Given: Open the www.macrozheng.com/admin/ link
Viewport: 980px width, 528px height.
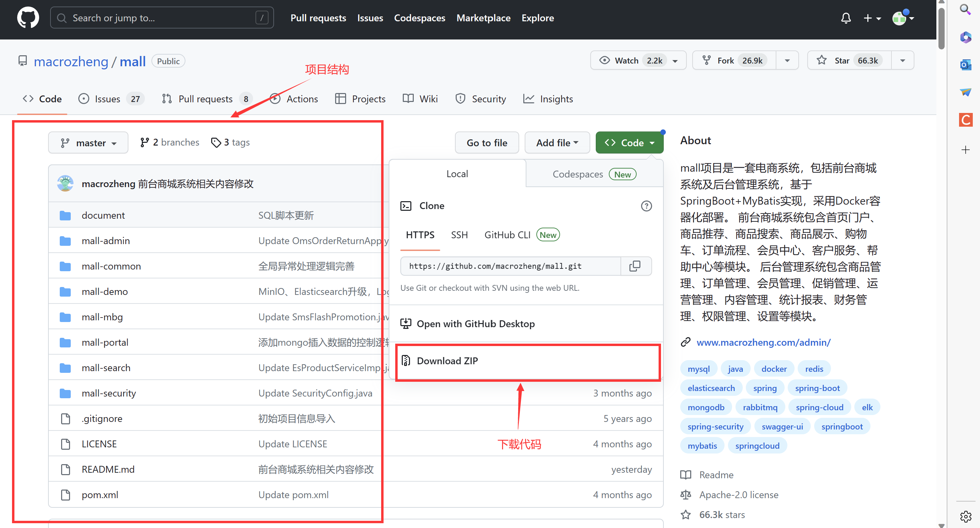Looking at the screenshot, I should (x=763, y=342).
